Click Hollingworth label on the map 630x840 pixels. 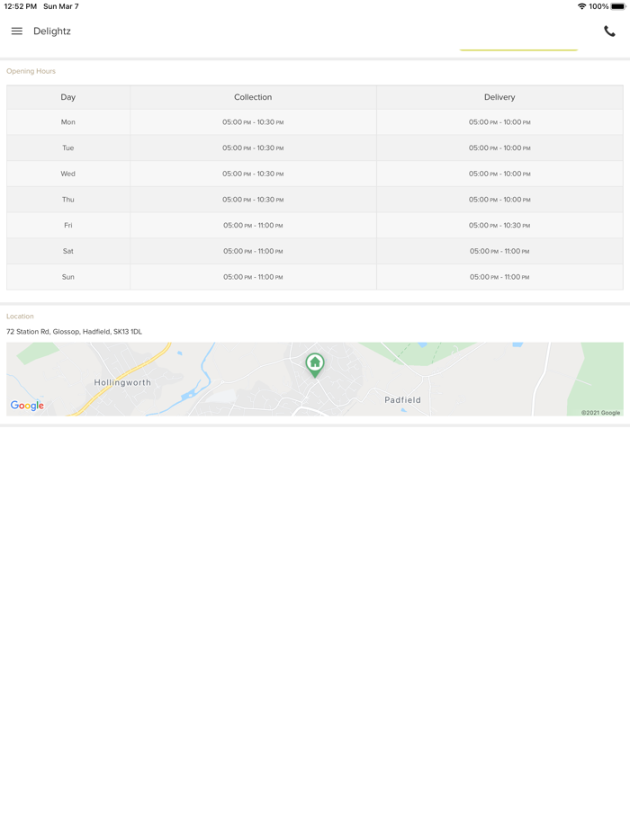point(122,383)
